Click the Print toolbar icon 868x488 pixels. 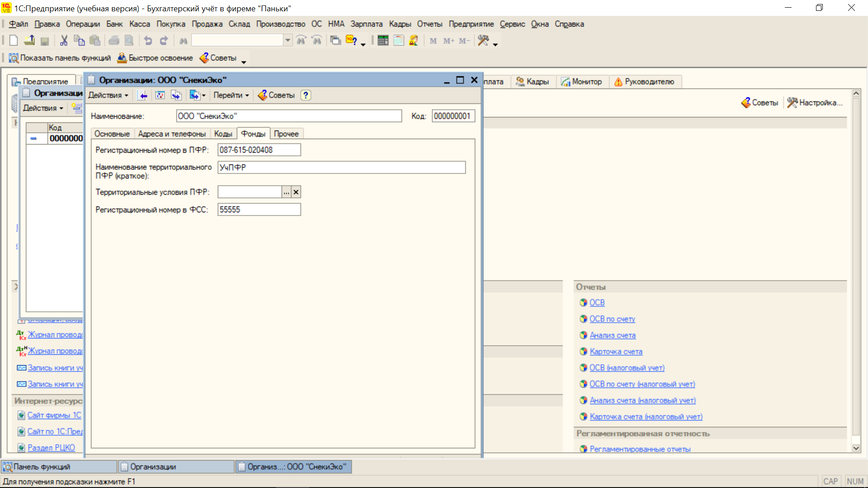click(x=114, y=41)
